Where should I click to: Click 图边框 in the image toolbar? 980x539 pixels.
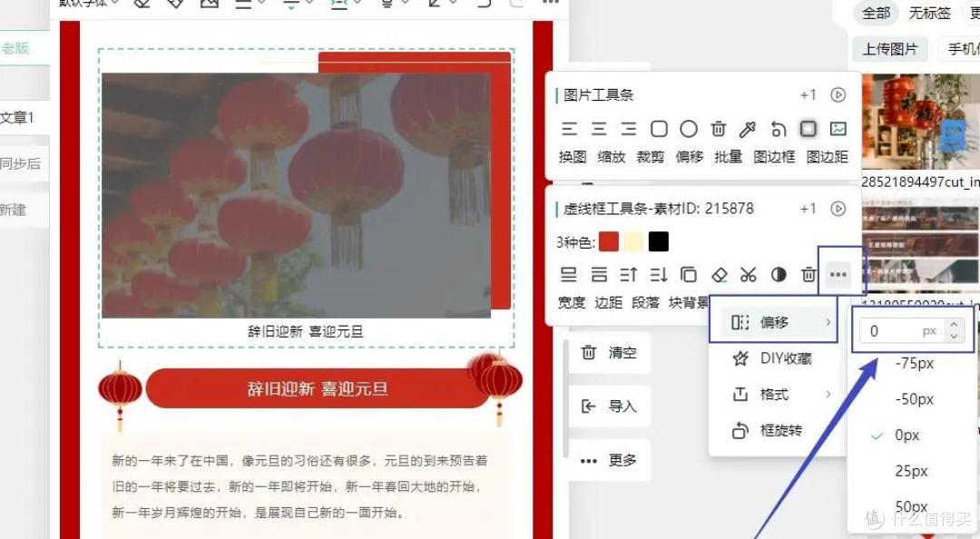[x=774, y=157]
